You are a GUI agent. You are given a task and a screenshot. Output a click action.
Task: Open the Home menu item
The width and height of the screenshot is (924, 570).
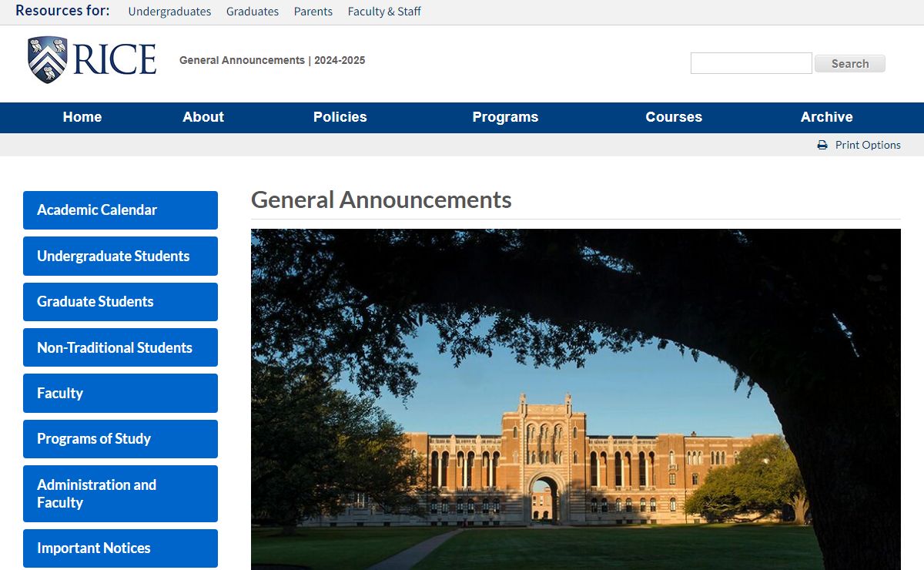[x=82, y=117]
